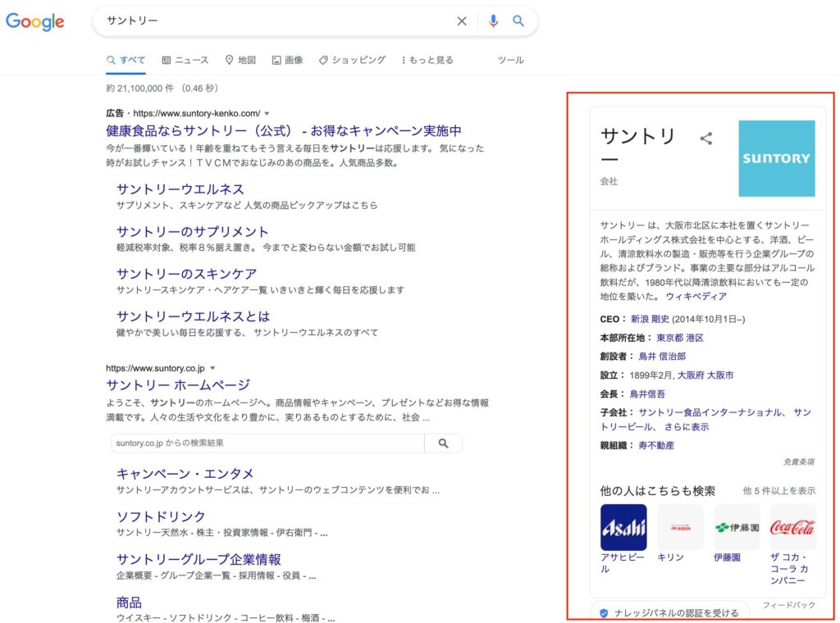Expand the ad URL dropdown arrow for suntory-kenko.com
Screen dimensions: 840x623
click(267, 113)
